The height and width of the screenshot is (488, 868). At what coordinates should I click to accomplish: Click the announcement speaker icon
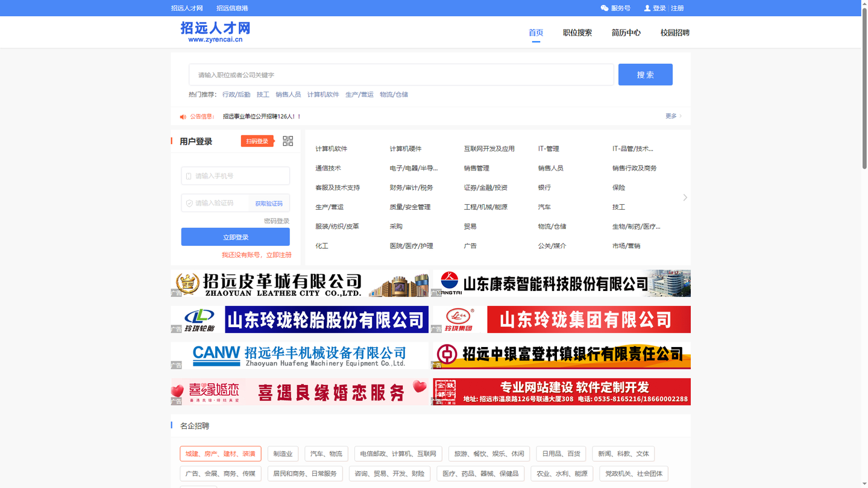(183, 117)
